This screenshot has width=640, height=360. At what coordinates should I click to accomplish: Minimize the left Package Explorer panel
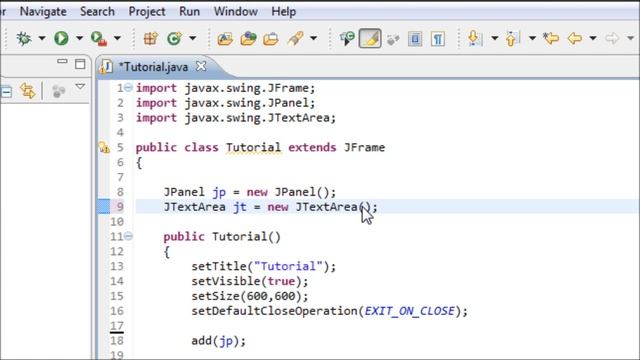(x=62, y=62)
